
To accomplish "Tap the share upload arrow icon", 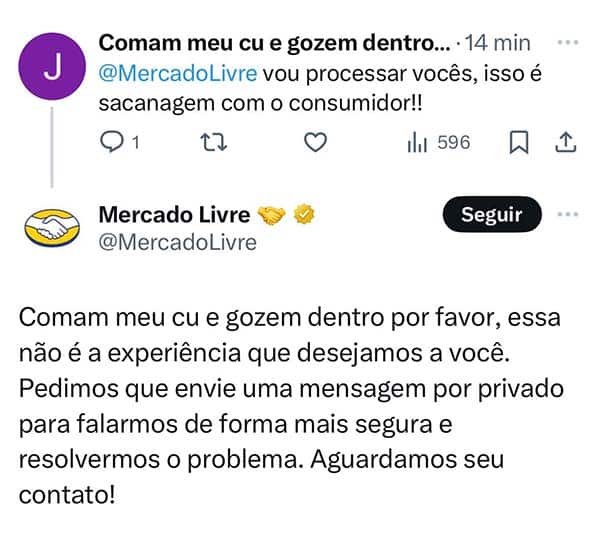I will (565, 143).
